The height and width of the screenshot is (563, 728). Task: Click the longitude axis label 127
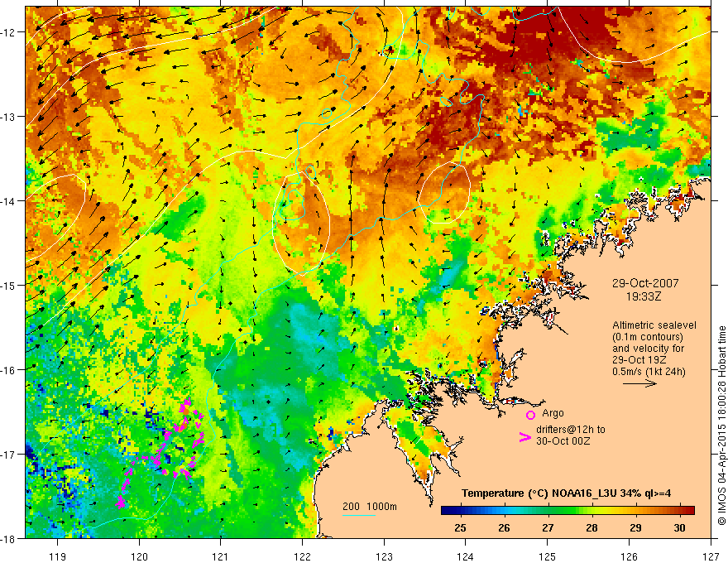coord(711,556)
